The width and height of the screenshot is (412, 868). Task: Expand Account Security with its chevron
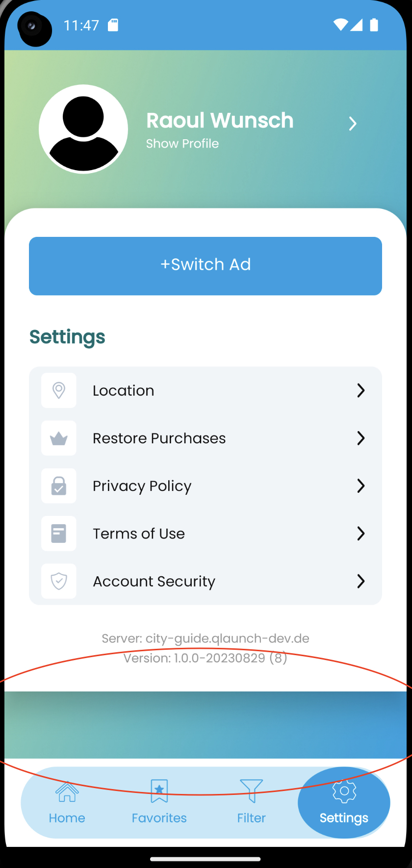[361, 581]
